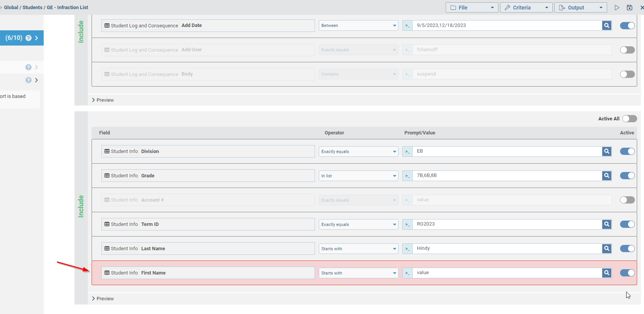The height and width of the screenshot is (314, 644).
Task: Click the Student Info Grade field
Action: pos(208,175)
